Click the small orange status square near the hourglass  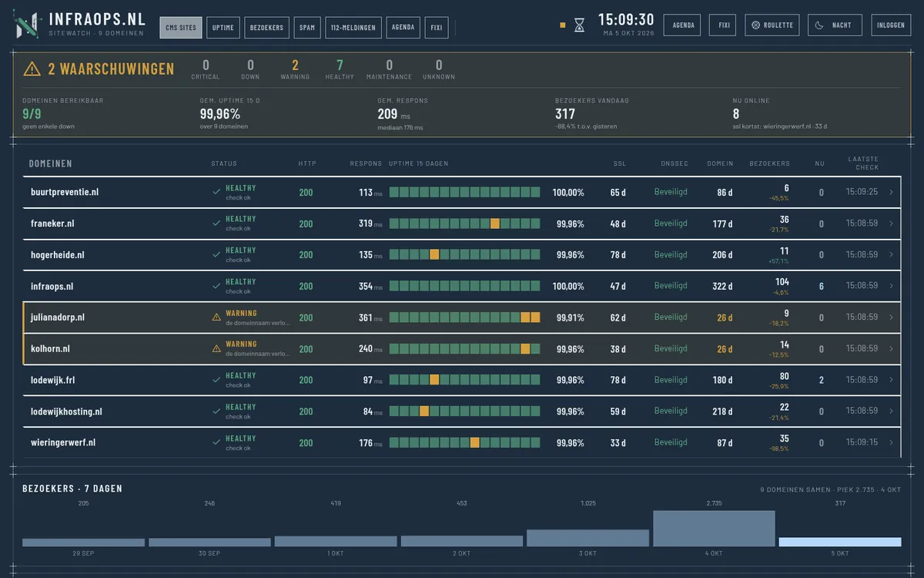(x=563, y=25)
